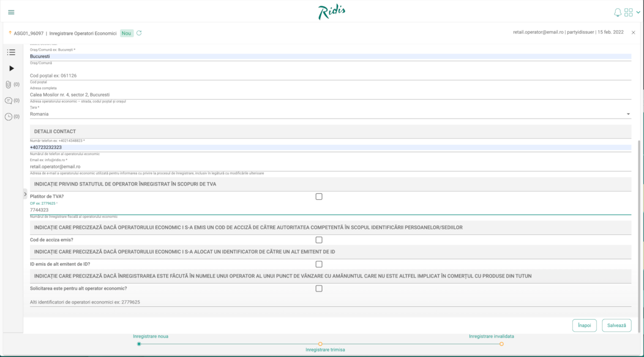644x357 pixels.
Task: Open the comments bubble icon
Action: [x=9, y=101]
